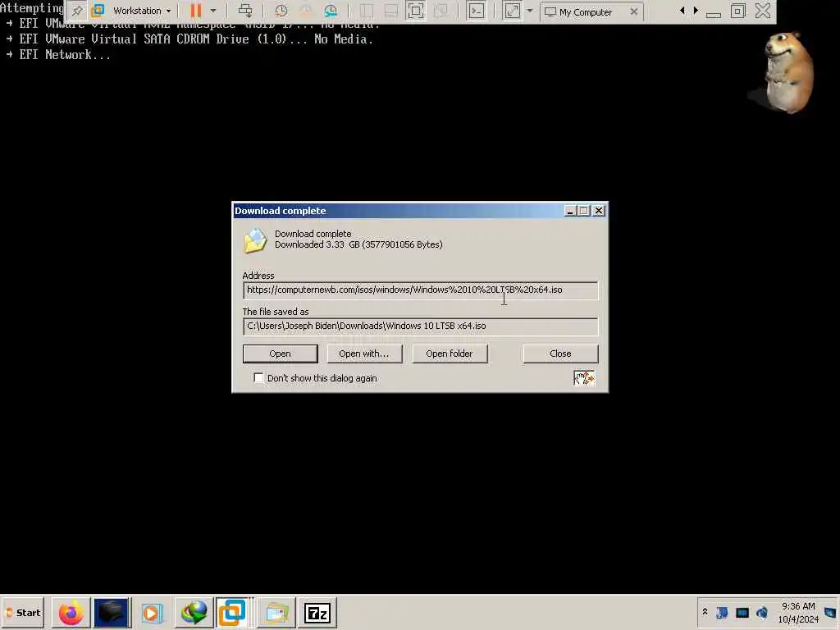Click the unity mode toolbar icon

(441, 11)
